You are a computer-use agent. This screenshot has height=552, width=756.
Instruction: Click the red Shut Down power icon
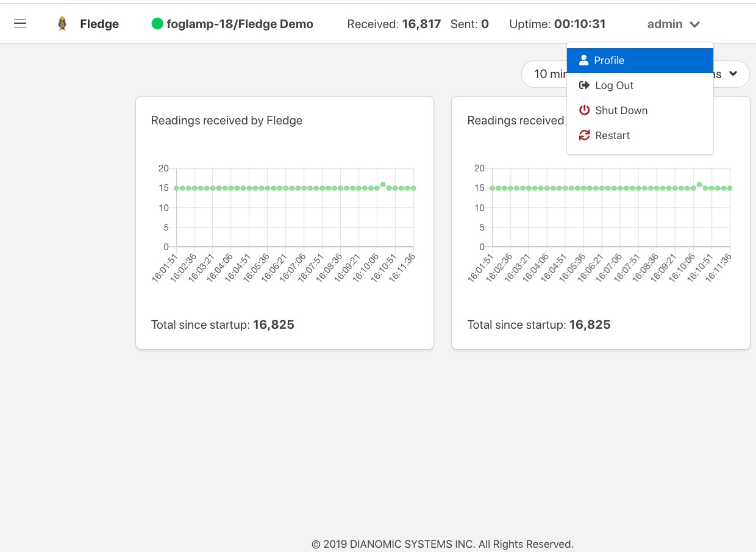pyautogui.click(x=584, y=110)
